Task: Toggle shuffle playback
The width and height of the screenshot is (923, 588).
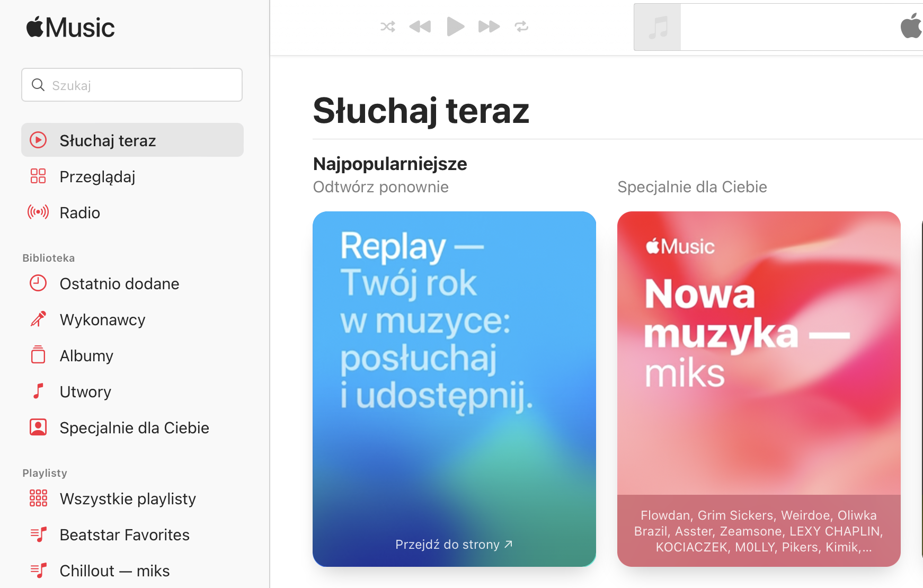Action: 388,26
